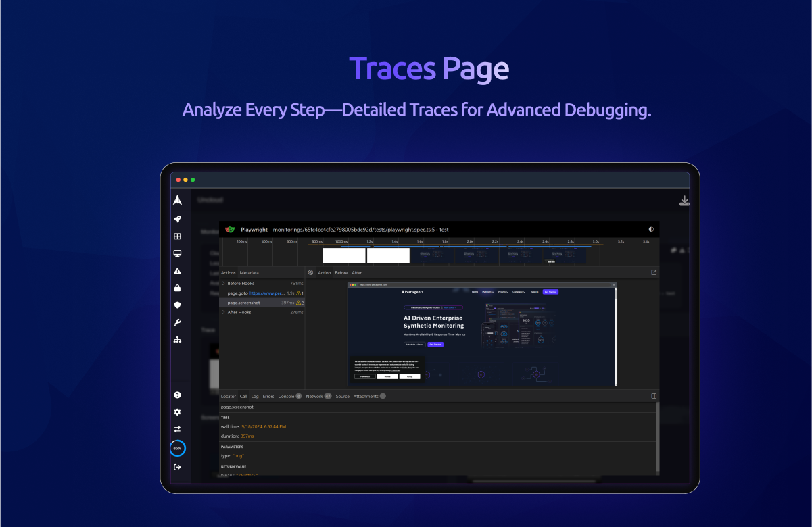Click Preferences in the cookie banner

point(364,376)
